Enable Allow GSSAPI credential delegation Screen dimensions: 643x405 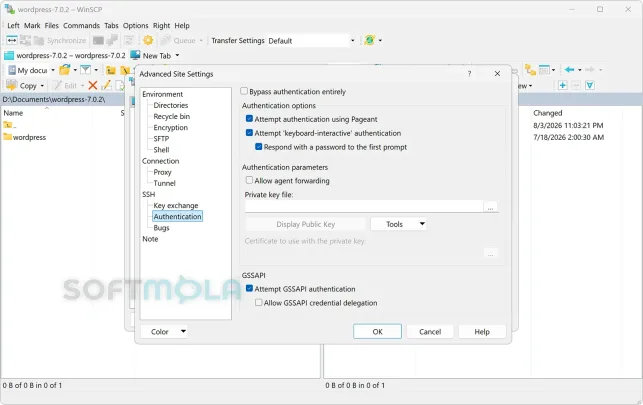258,303
